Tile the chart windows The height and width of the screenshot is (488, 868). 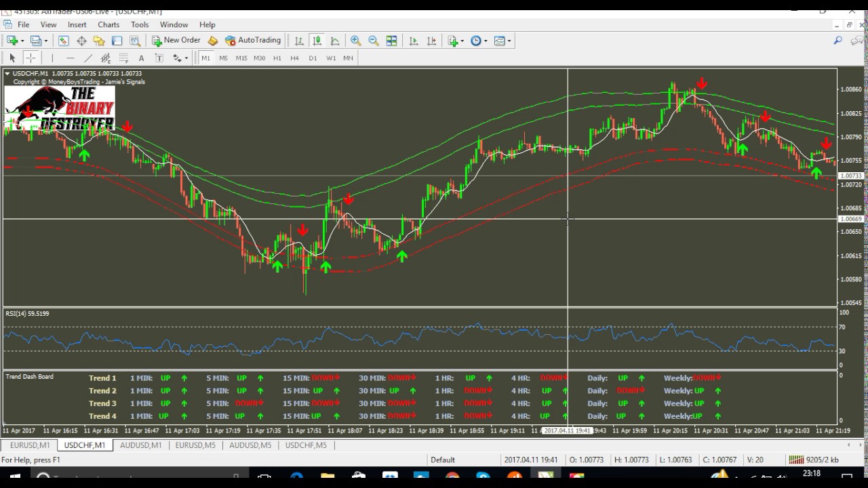coord(391,41)
